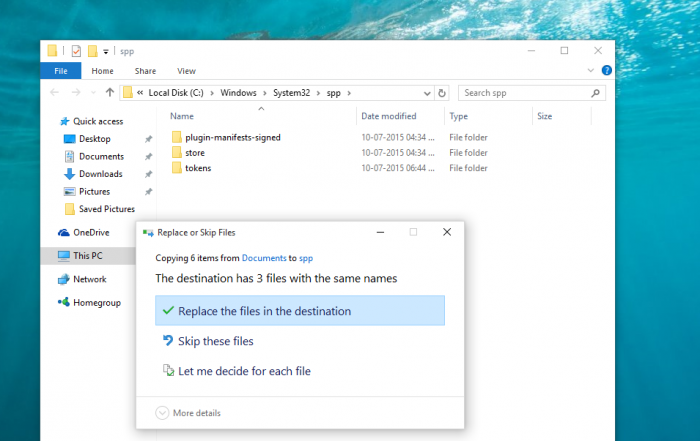Select the store folder

click(x=188, y=153)
